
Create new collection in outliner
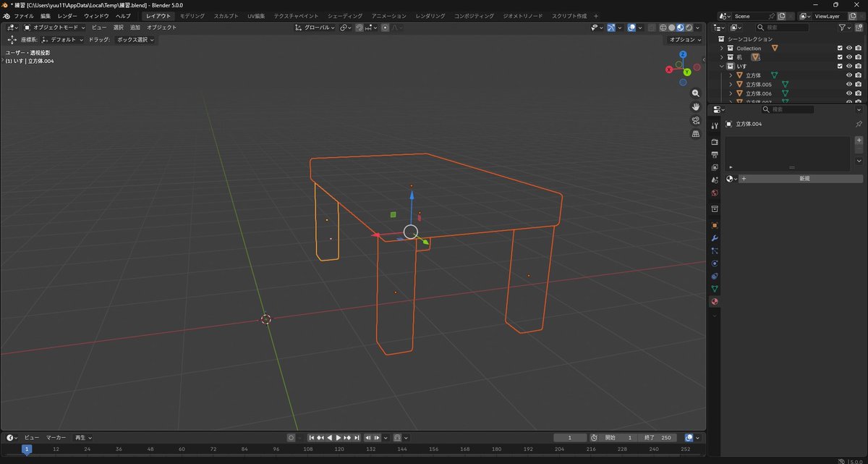click(x=859, y=28)
